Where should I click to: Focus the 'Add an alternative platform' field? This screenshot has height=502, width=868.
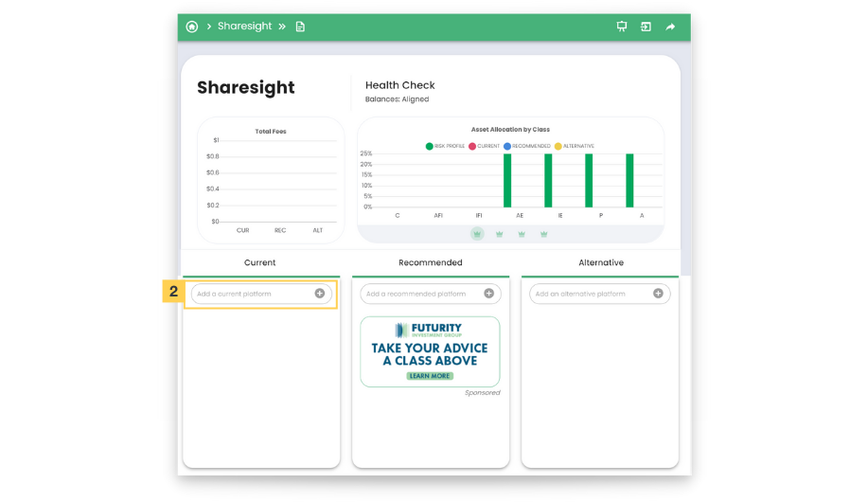[599, 294]
